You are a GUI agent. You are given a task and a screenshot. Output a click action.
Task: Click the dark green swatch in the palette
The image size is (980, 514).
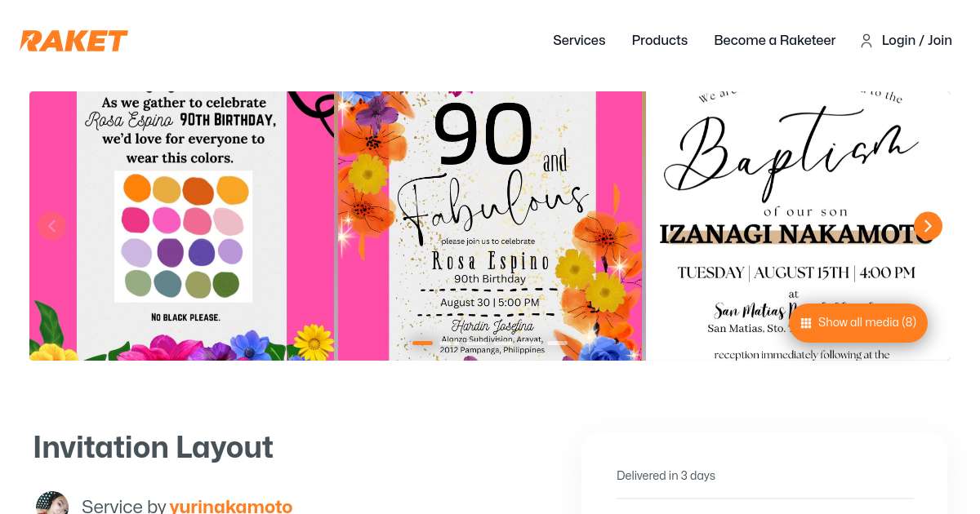point(226,284)
